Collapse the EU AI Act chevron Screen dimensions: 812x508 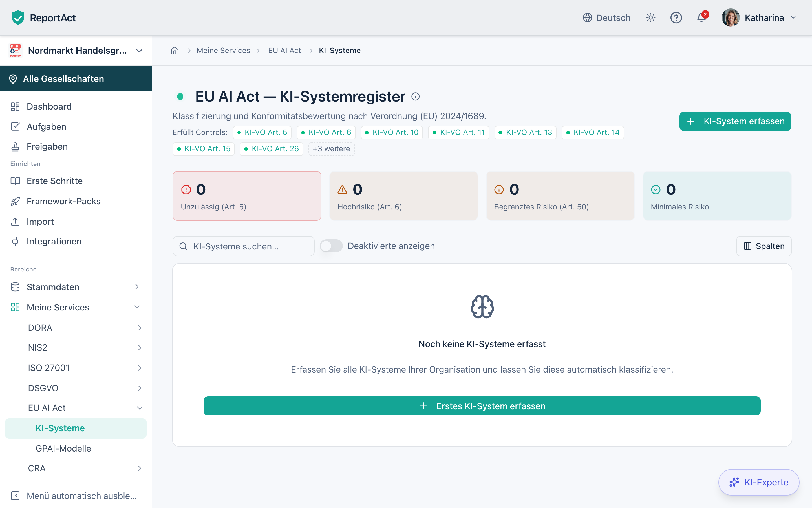tap(140, 408)
